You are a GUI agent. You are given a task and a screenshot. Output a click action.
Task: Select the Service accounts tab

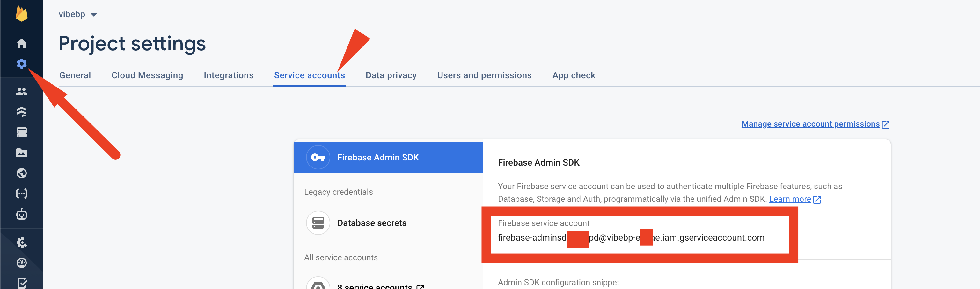click(x=309, y=75)
